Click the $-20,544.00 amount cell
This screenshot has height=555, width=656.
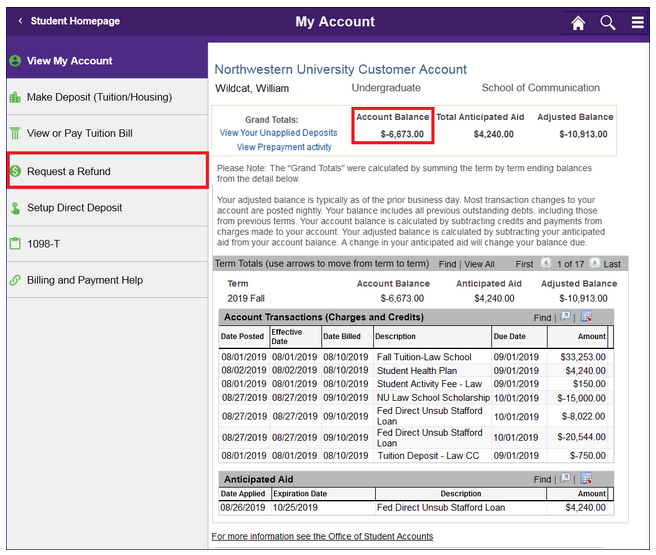(581, 437)
